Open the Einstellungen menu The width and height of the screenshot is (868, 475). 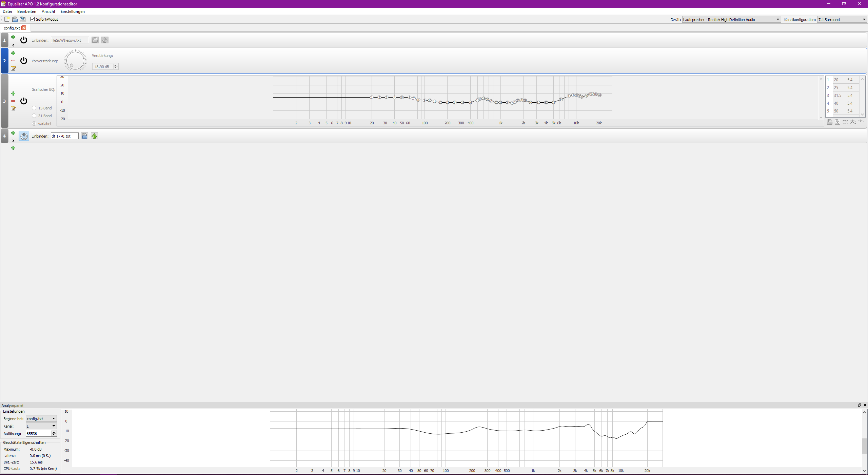point(73,12)
